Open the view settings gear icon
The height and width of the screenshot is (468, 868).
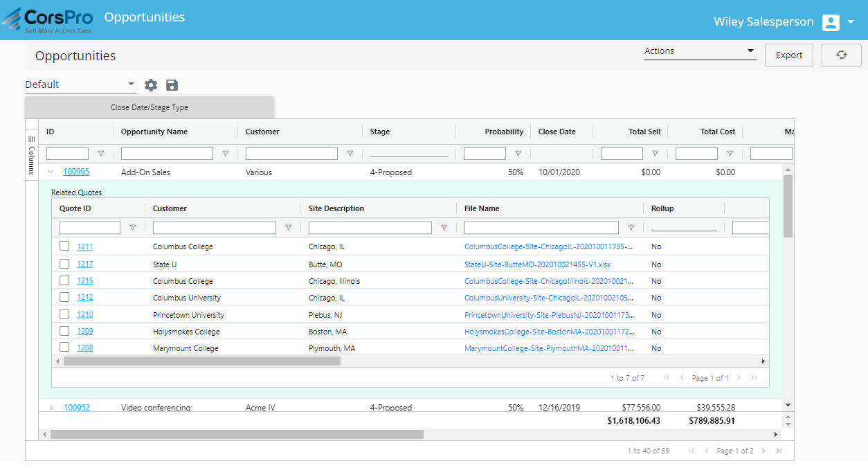pos(151,85)
